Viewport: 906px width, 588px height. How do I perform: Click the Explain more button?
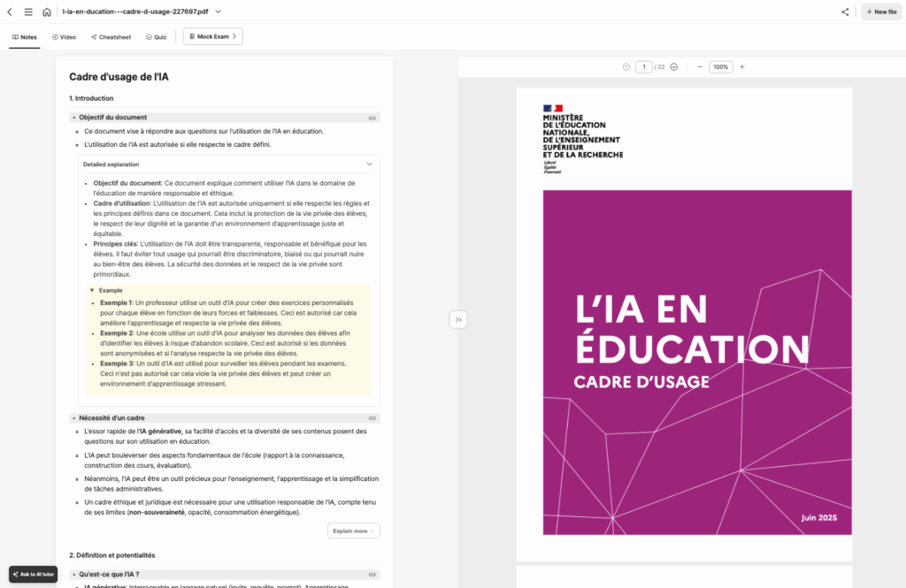353,531
